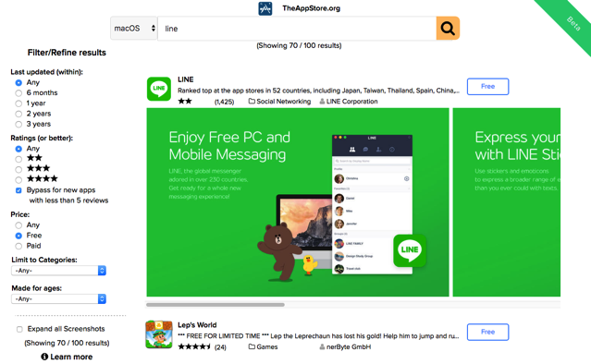This screenshot has height=364, width=591.
Task: Click the Beta corner ribbon
Action: [573, 23]
